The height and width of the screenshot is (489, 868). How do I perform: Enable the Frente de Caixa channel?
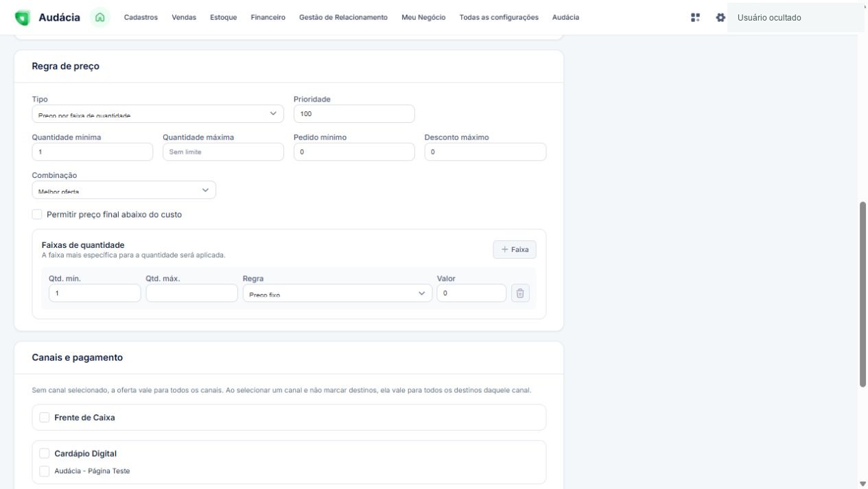point(45,417)
